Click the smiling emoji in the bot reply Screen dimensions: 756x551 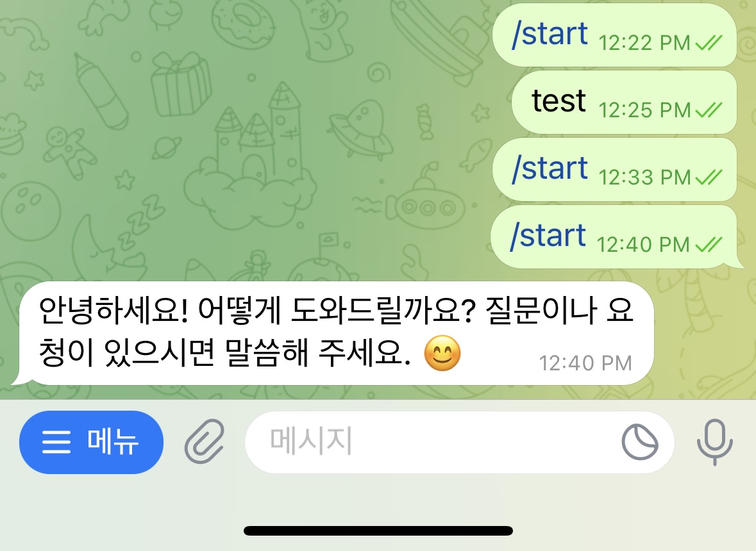pyautogui.click(x=442, y=353)
